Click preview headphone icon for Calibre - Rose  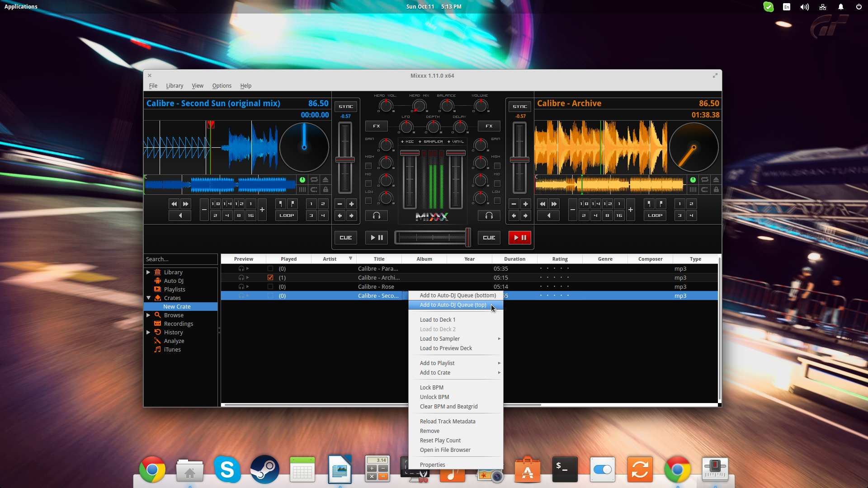pyautogui.click(x=241, y=287)
